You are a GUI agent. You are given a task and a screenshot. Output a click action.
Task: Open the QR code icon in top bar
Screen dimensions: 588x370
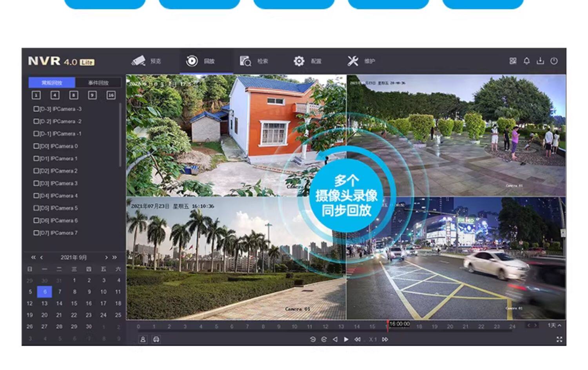coord(513,61)
